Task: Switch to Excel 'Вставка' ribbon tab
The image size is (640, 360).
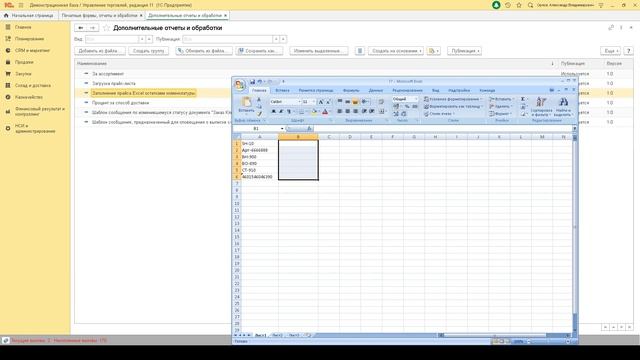Action: click(x=282, y=90)
